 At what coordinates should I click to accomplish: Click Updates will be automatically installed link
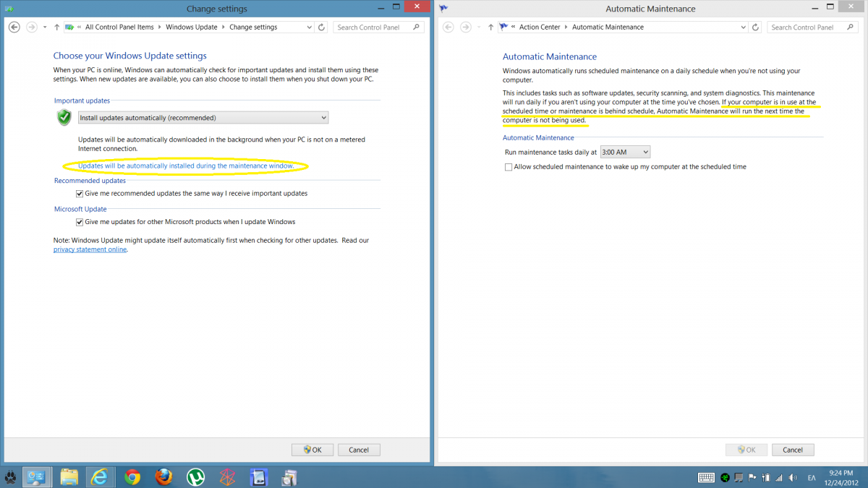pos(186,166)
